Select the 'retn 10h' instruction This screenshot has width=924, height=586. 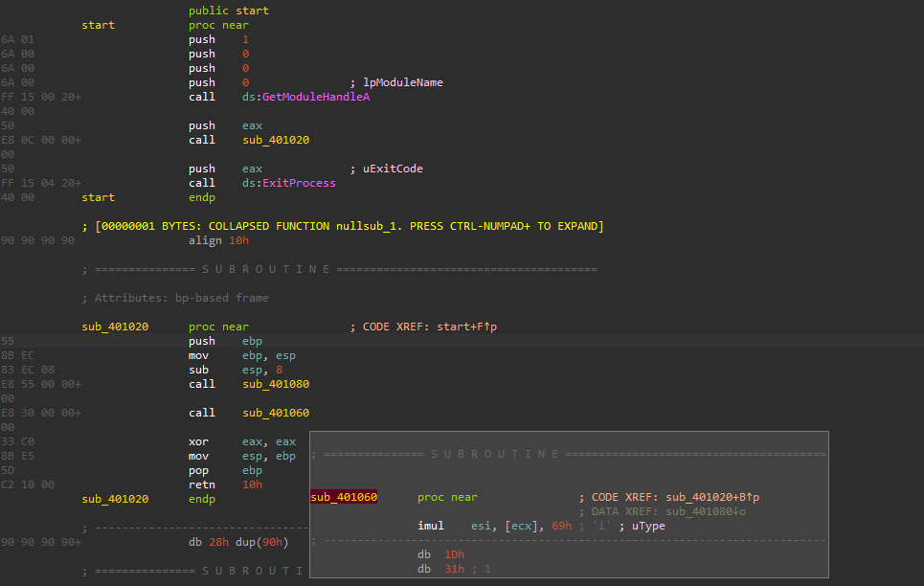tap(226, 485)
